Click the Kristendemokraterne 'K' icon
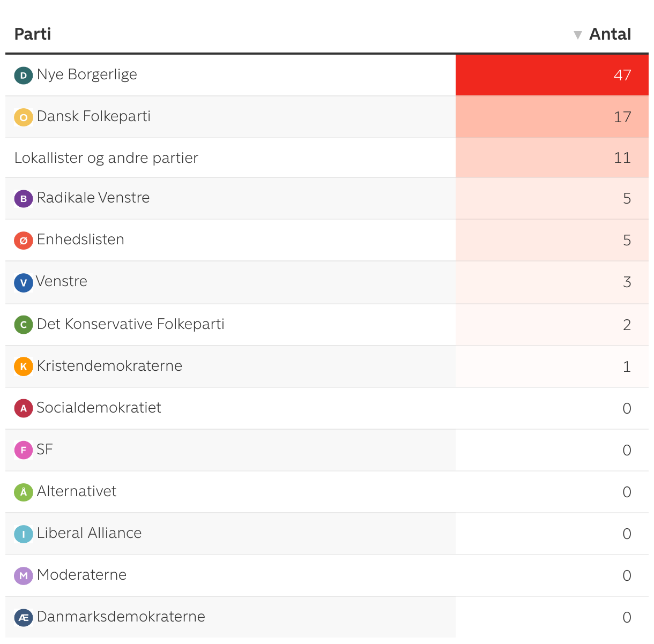Image resolution: width=654 pixels, height=644 pixels. pos(24,366)
